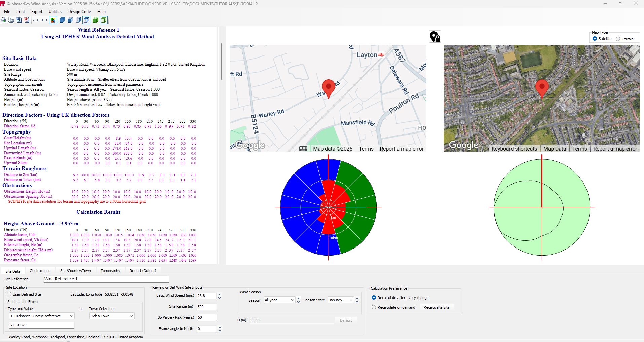The height and width of the screenshot is (342, 644).
Task: Open the Ordnance Survey Reference type dropdown
Action: coord(42,316)
